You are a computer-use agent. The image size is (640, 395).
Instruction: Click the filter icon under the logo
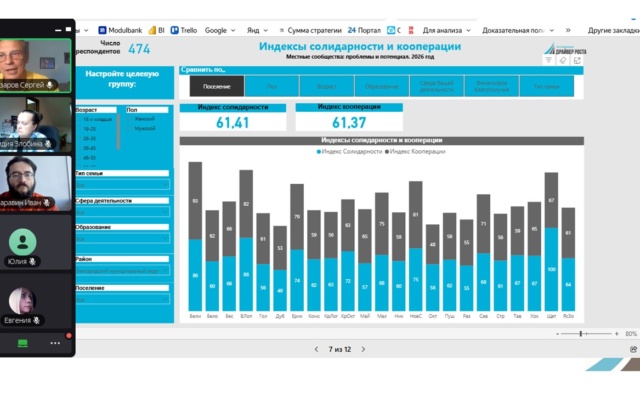coord(549,60)
